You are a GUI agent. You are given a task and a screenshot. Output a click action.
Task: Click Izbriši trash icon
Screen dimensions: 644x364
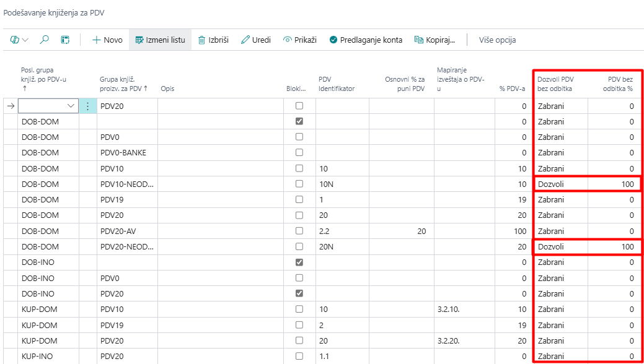213,40
